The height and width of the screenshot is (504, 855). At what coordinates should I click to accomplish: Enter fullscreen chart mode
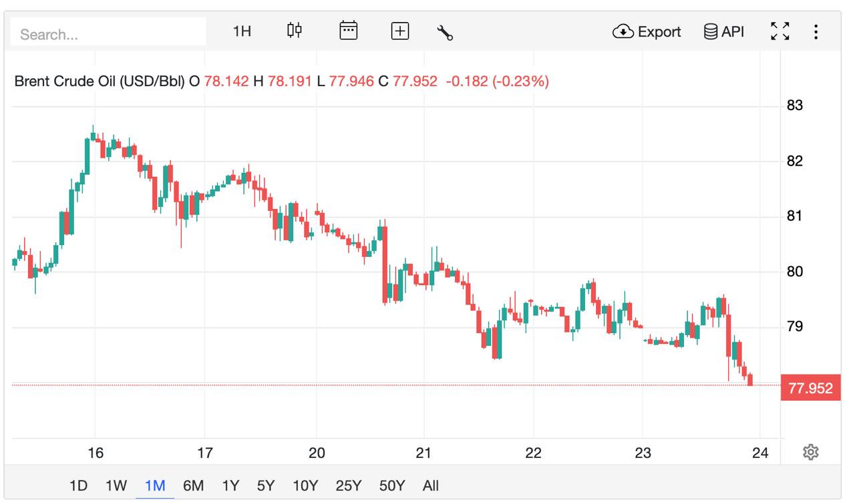pos(780,31)
